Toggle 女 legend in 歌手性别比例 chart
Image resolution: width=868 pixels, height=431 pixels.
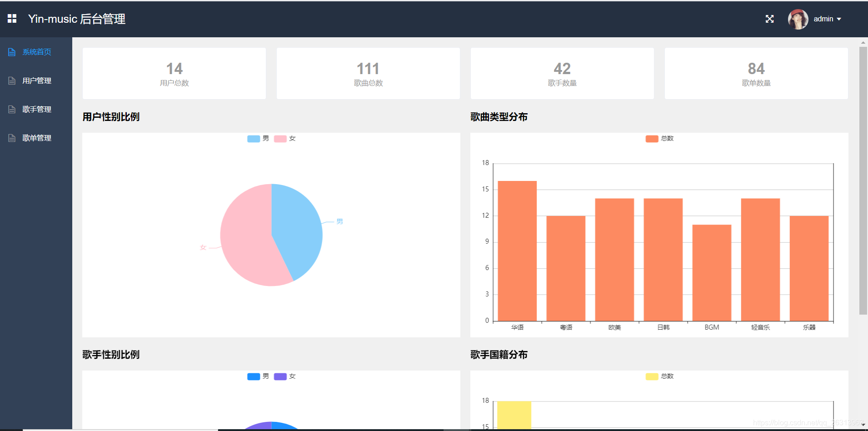tap(285, 376)
